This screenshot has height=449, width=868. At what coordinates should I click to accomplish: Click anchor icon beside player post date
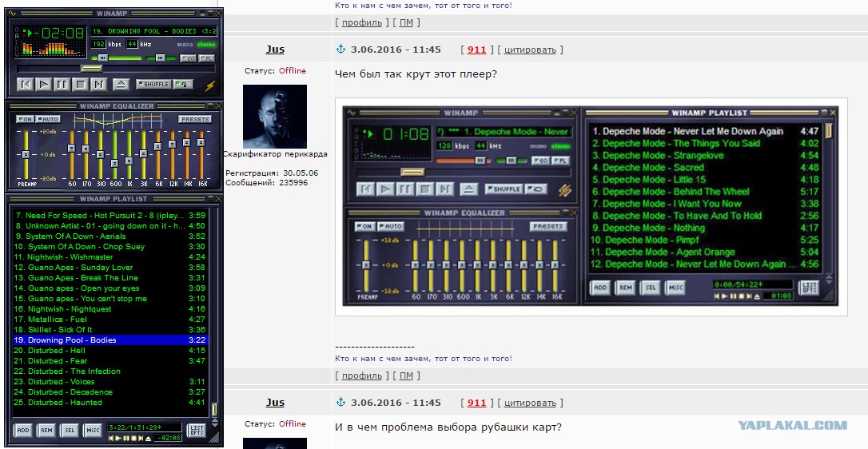click(x=341, y=49)
